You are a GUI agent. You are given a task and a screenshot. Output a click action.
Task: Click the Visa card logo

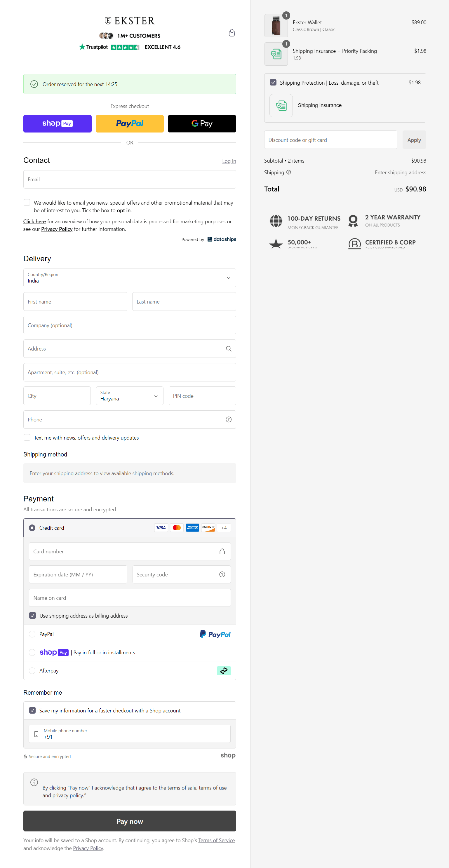click(161, 528)
